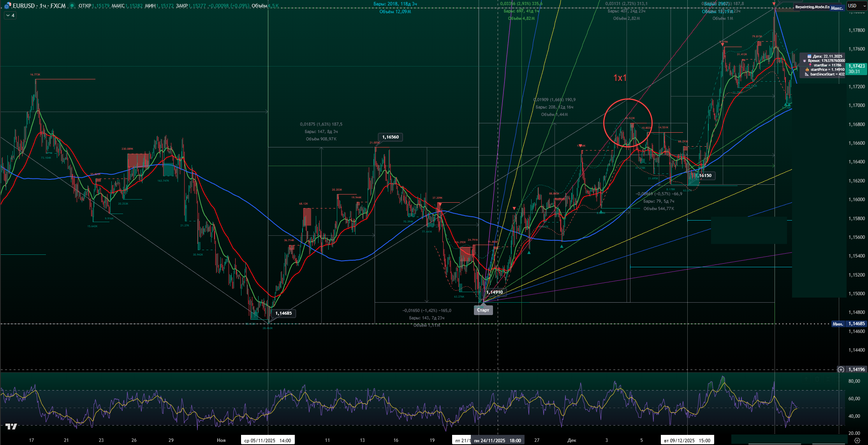This screenshot has width=868, height=445.
Task: Click the Старт anchor label
Action: point(483,310)
